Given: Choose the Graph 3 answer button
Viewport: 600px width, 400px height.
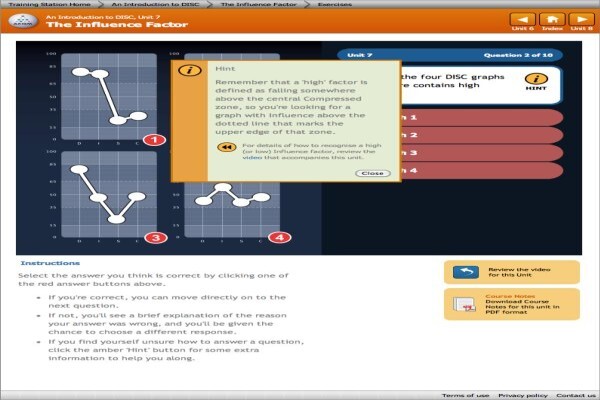Looking at the screenshot, I should (x=481, y=153).
